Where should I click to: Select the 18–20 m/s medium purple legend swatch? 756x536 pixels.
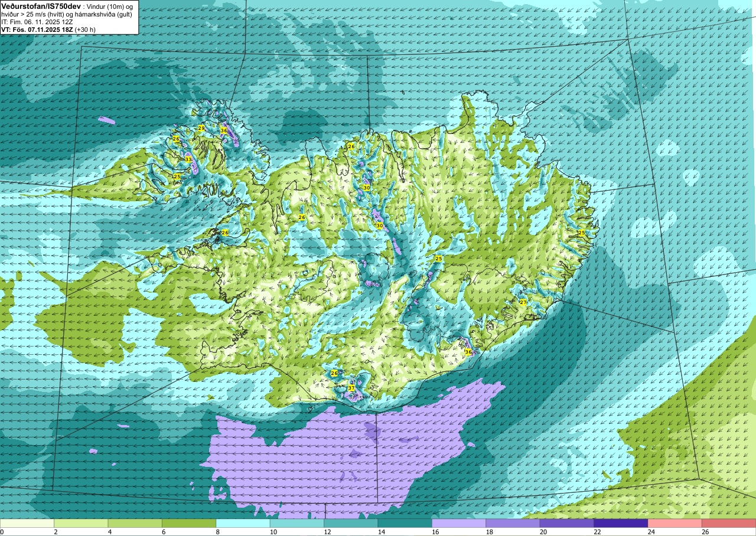coord(513,523)
